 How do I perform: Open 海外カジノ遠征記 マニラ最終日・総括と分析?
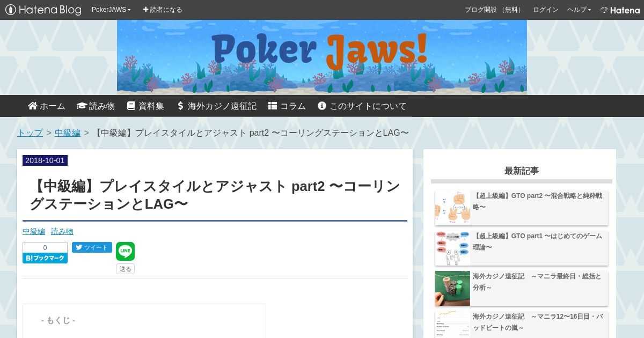click(x=537, y=282)
